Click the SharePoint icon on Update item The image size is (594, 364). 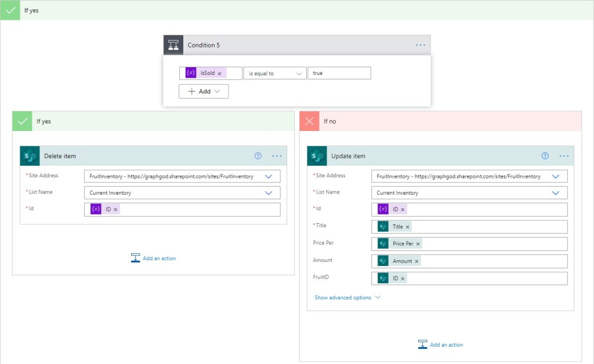[x=317, y=156]
